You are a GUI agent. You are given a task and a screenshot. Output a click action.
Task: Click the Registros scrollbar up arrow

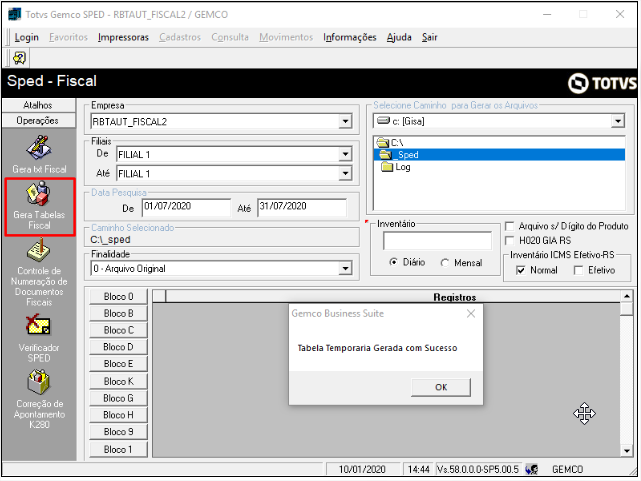[627, 295]
